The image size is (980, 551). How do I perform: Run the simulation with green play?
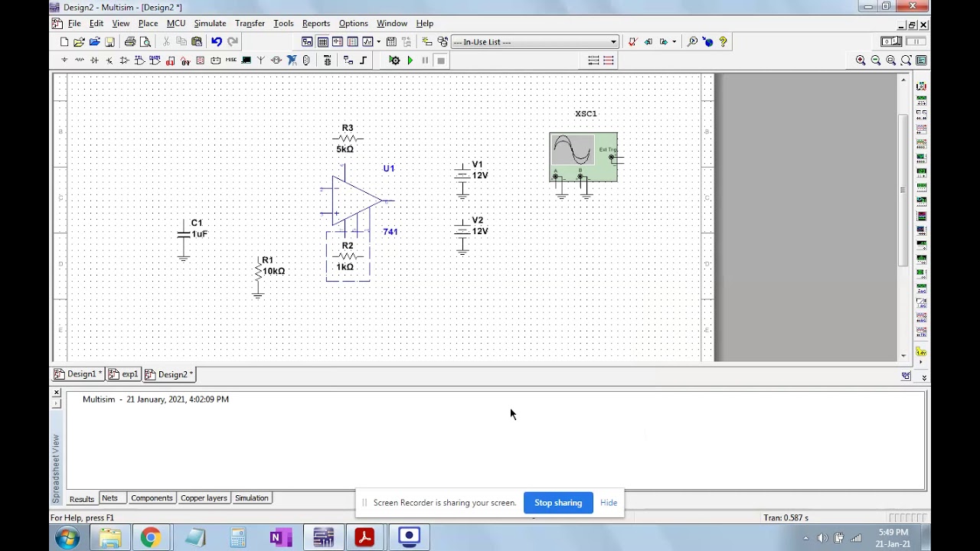click(410, 60)
